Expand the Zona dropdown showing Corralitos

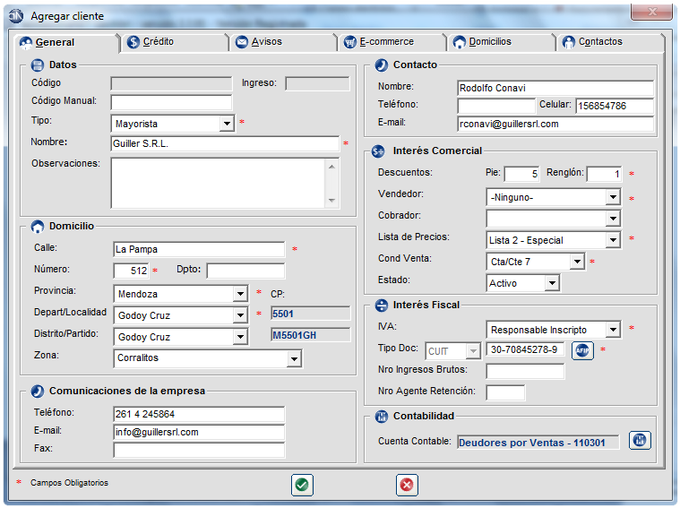click(x=294, y=359)
